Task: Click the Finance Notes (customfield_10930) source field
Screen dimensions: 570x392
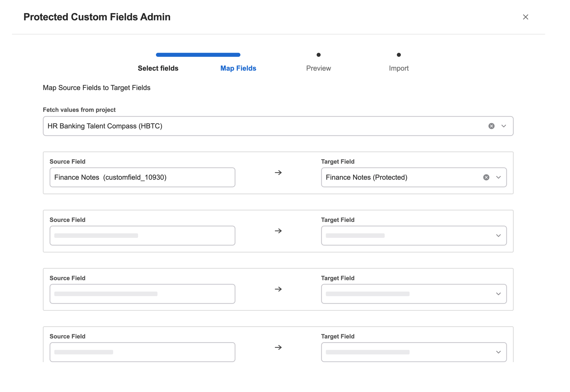Action: [x=142, y=177]
